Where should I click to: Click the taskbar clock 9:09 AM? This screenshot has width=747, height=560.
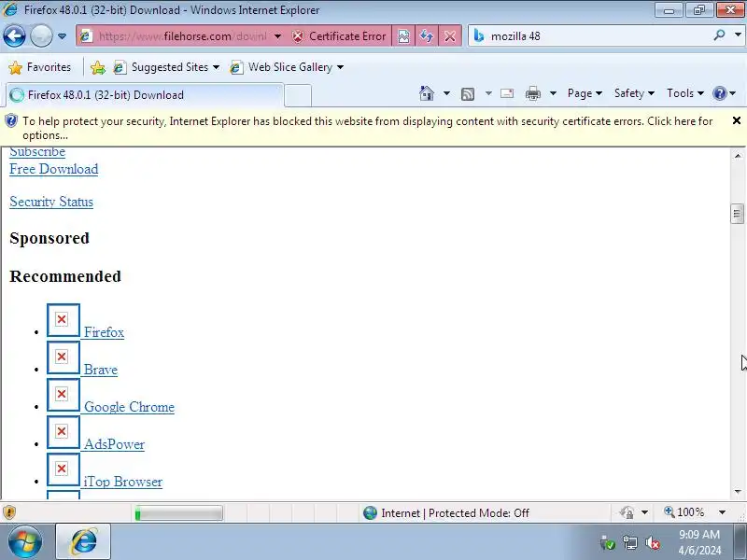point(699,534)
